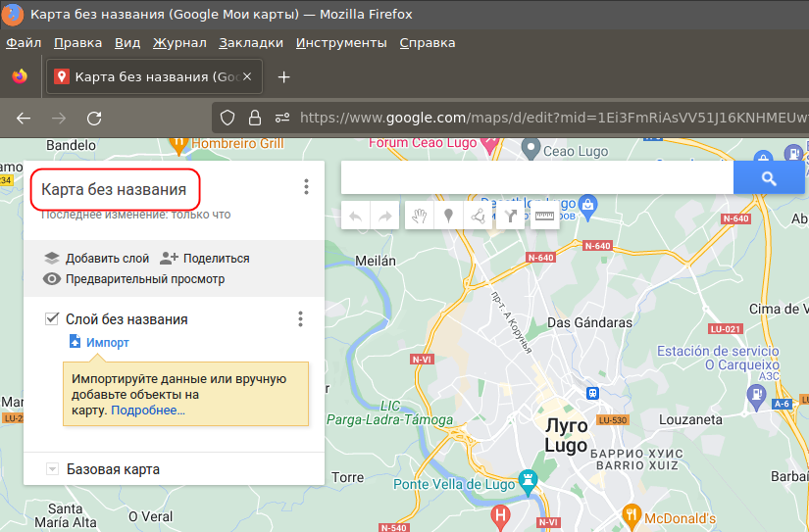Click the 'Карта без названия' map title
Screen dimensions: 809x532
coord(114,190)
